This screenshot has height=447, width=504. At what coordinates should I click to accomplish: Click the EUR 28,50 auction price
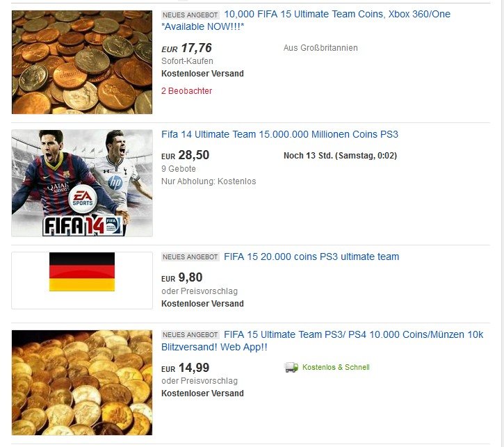185,155
